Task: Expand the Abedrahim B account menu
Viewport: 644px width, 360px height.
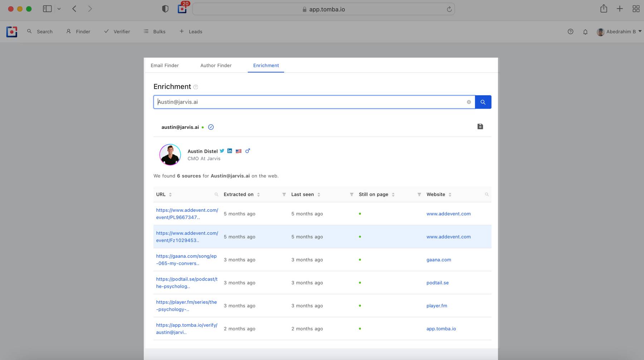Action: pos(619,31)
